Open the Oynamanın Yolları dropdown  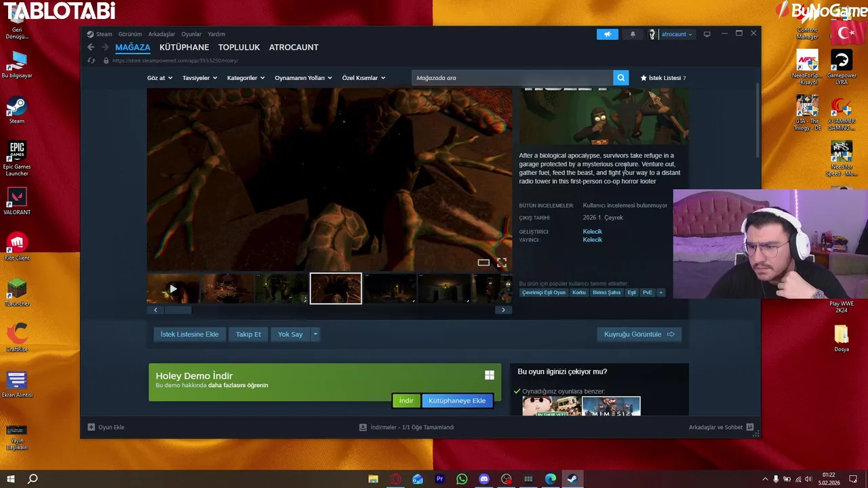(x=303, y=78)
